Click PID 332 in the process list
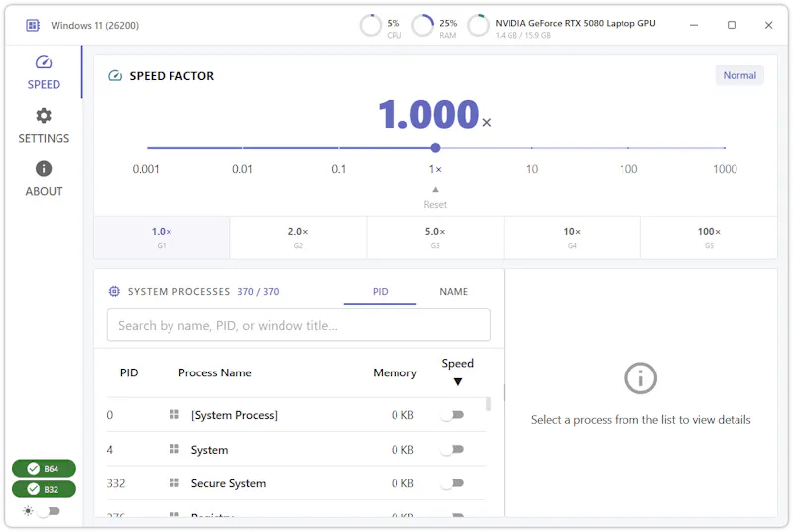The height and width of the screenshot is (532, 793). click(116, 483)
